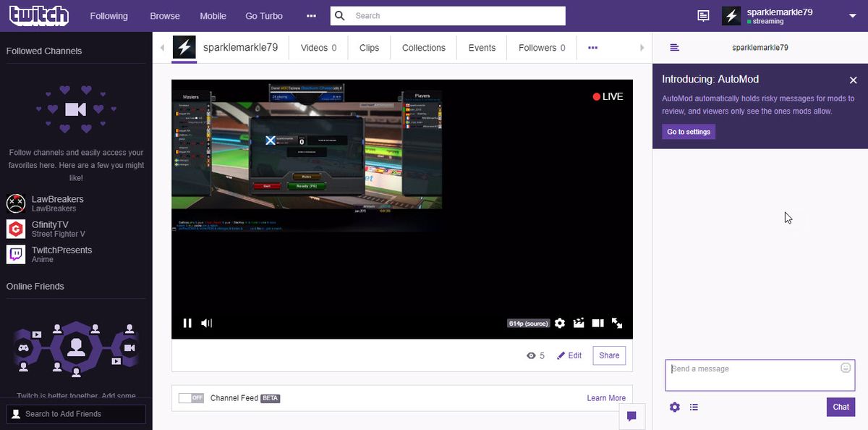Open the TwitchPresents channel name
The height and width of the screenshot is (430, 868).
(x=61, y=250)
